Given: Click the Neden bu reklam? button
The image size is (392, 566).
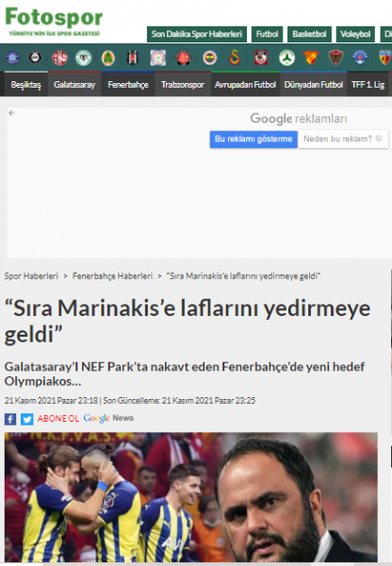Looking at the screenshot, I should click(343, 139).
